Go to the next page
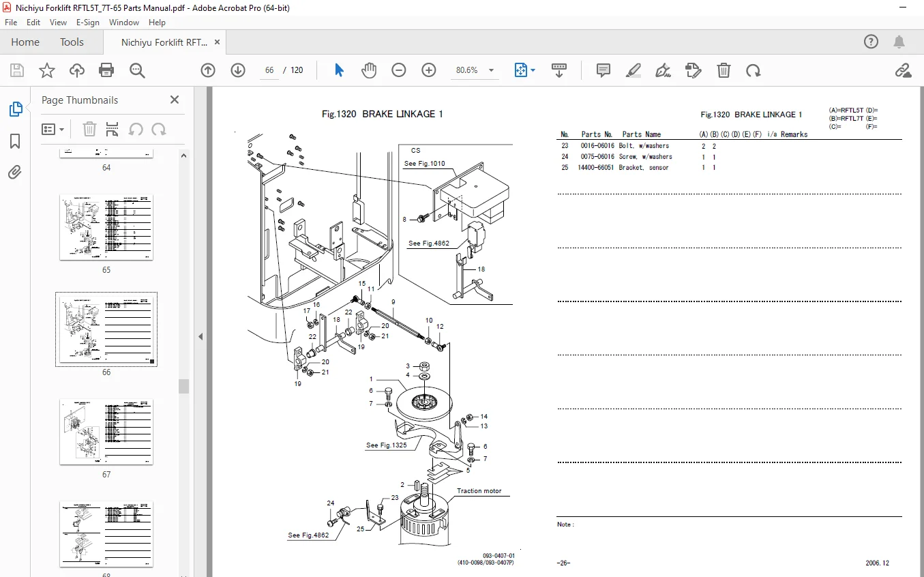 click(x=238, y=70)
